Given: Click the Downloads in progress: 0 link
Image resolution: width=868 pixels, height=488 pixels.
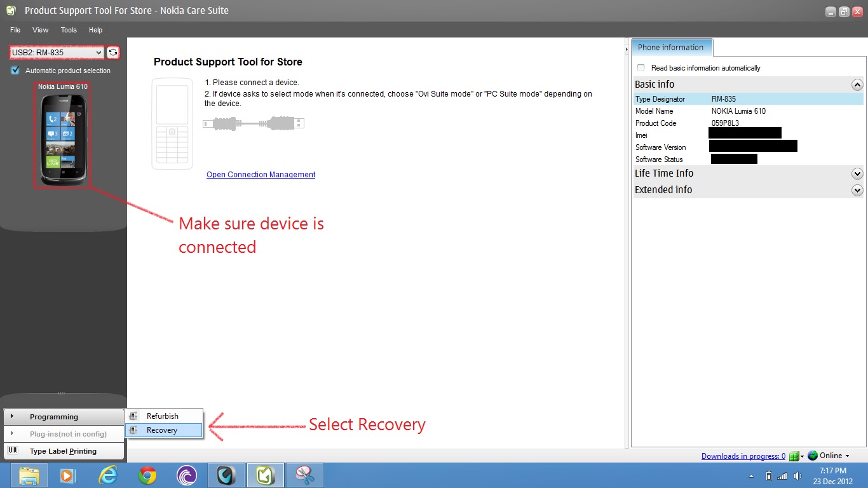Looking at the screenshot, I should click(743, 456).
